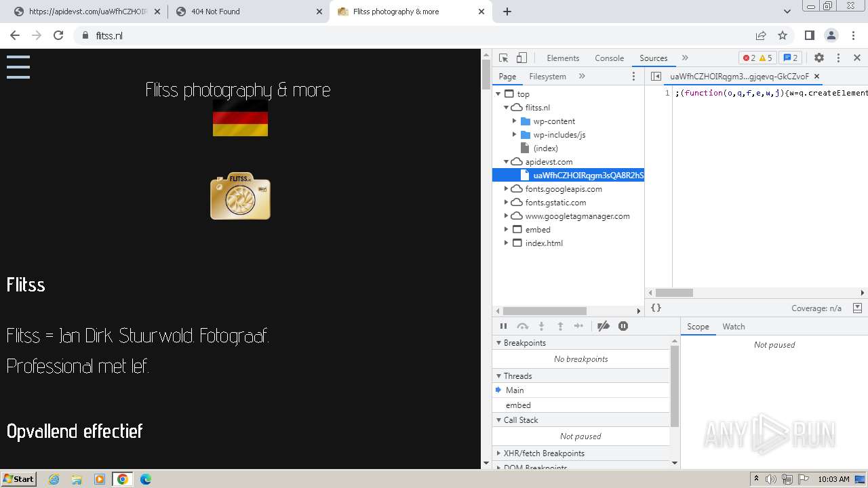Pause script execution in the debugger
Screen dimensions: 868x488
click(503, 327)
